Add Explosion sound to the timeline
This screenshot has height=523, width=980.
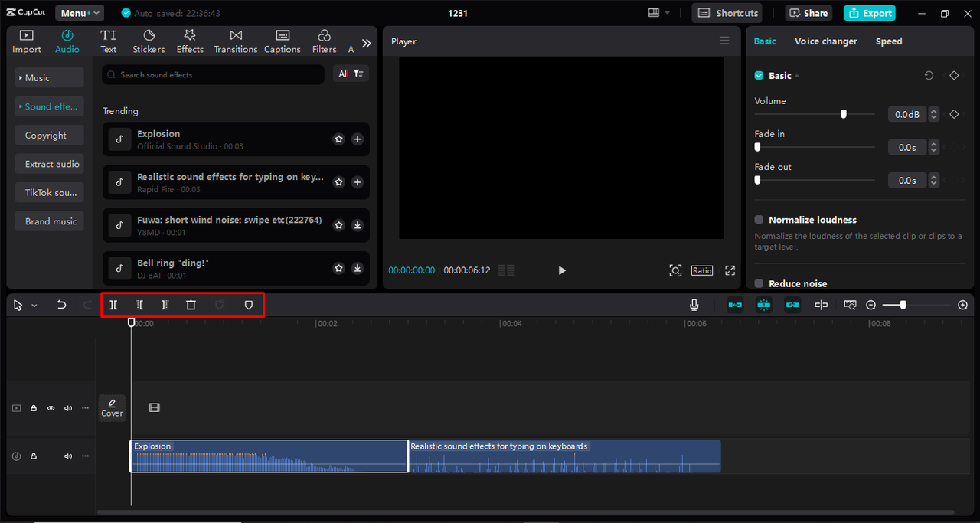click(x=358, y=139)
